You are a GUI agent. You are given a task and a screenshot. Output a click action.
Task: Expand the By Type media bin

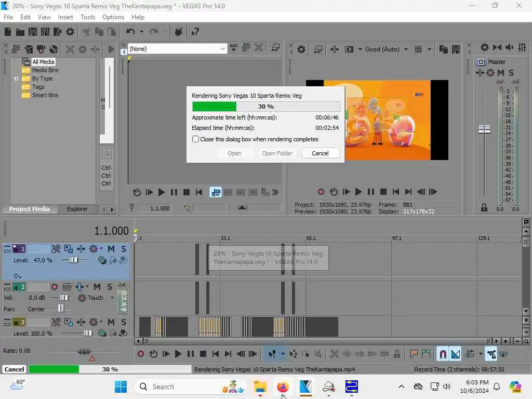click(x=16, y=79)
